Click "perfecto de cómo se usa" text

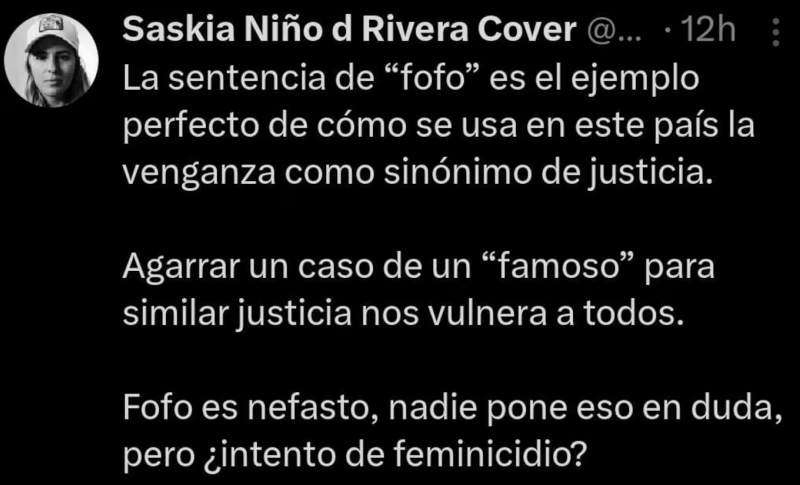point(320,127)
